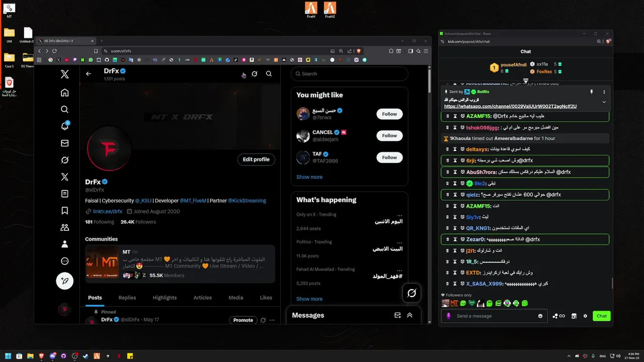
Task: Compose new message icon in Messages drawer
Action: click(397, 315)
